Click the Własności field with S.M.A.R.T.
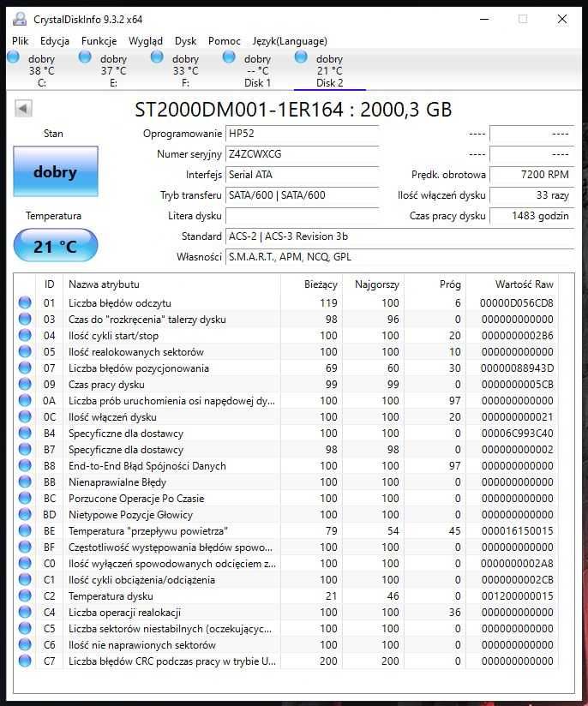Image resolution: width=588 pixels, height=706 pixels. (x=399, y=257)
